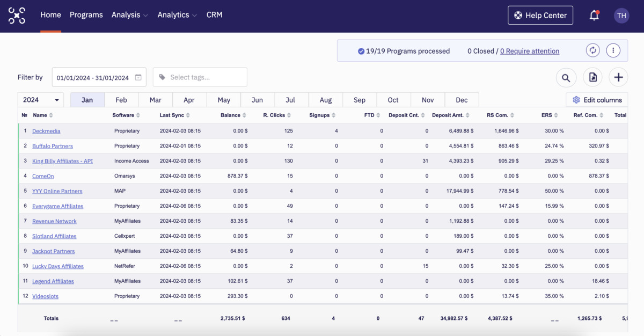Image resolution: width=644 pixels, height=336 pixels.
Task: Open the date range picker field
Action: tap(99, 77)
